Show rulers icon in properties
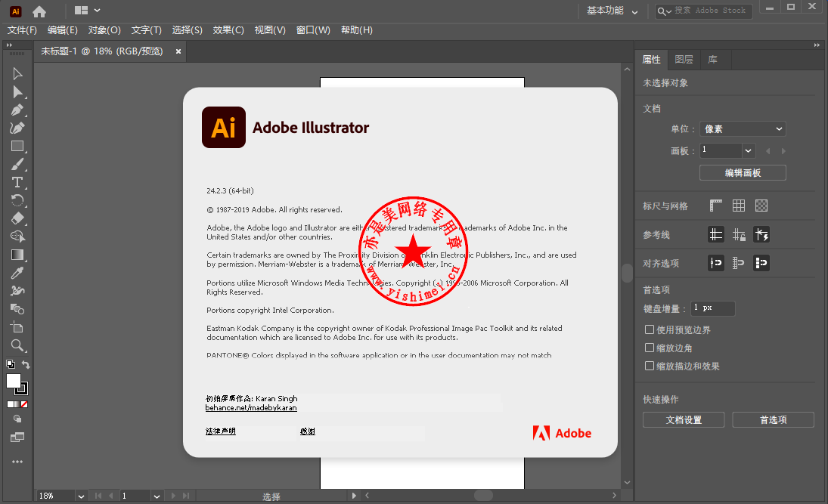This screenshot has height=504, width=828. point(715,206)
